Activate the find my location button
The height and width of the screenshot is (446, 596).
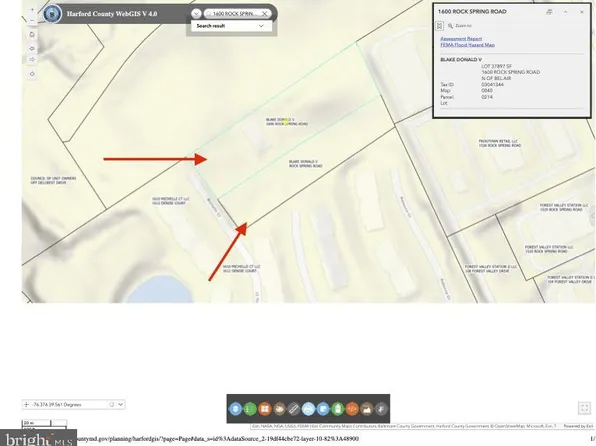click(32, 74)
